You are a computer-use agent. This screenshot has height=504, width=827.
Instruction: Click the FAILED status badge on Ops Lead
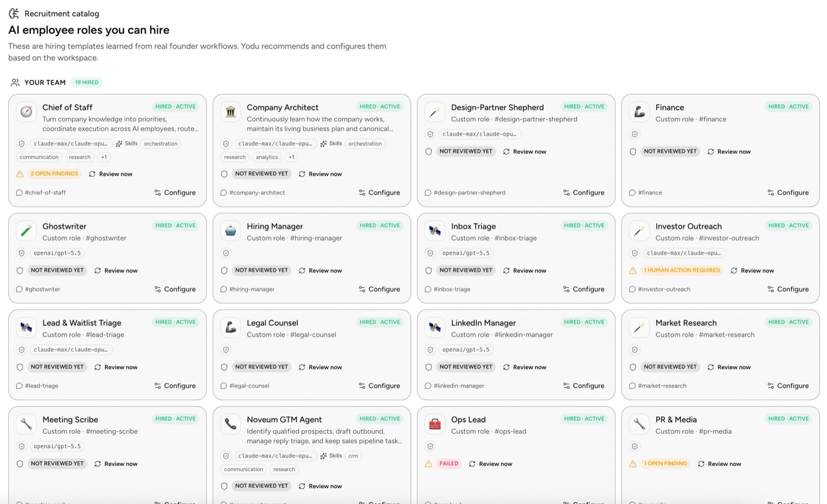[449, 464]
